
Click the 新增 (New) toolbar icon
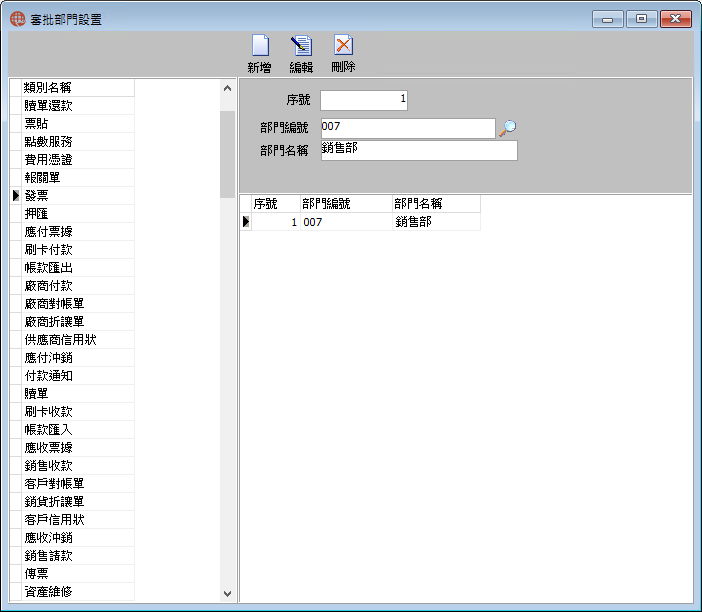click(x=260, y=54)
